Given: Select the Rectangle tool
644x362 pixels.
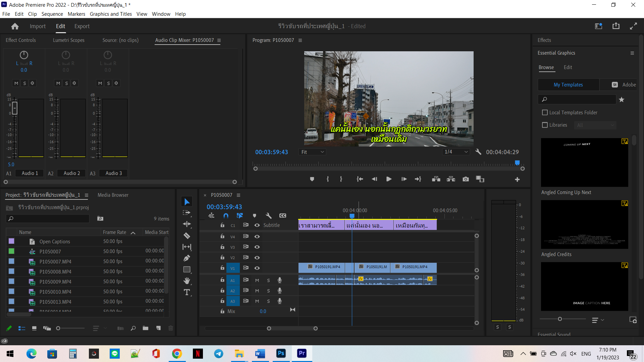Looking at the screenshot, I should (x=187, y=269).
